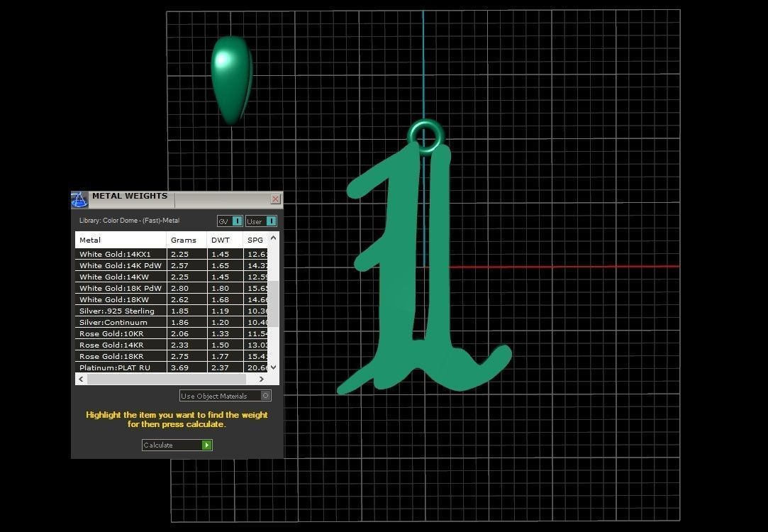Viewport: 768px width, 532px height.
Task: Click the 1.77 DWT value for Rose Gold:18KR
Action: pos(221,356)
